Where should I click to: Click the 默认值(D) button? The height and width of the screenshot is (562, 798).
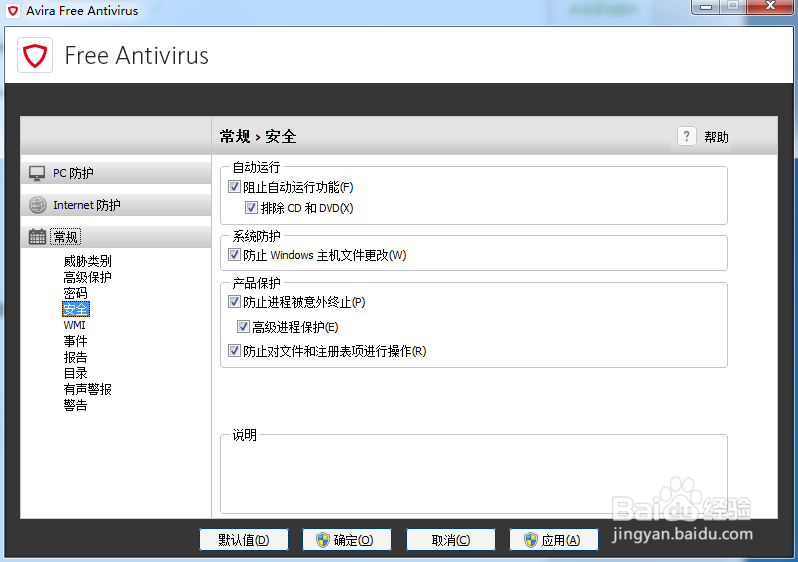(x=244, y=540)
